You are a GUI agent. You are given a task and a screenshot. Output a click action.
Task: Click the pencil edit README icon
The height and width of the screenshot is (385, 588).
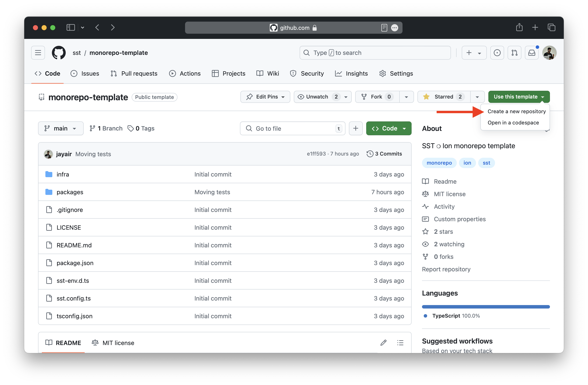coord(383,343)
